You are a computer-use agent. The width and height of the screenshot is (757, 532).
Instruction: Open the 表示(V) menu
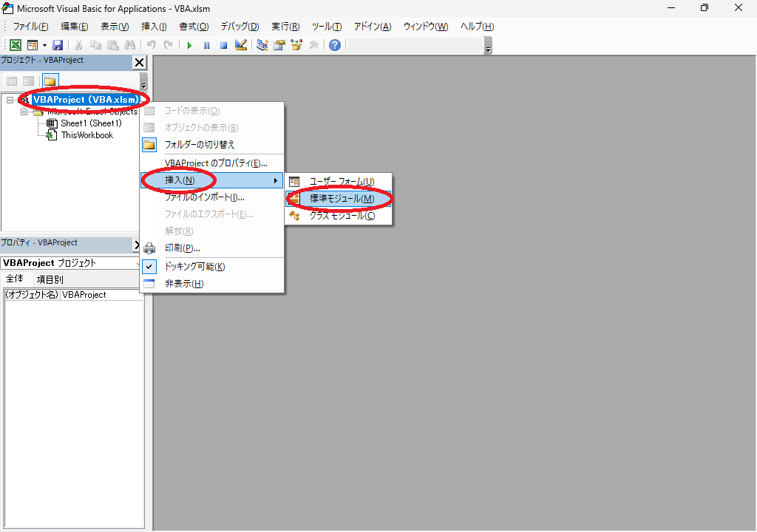click(x=115, y=27)
